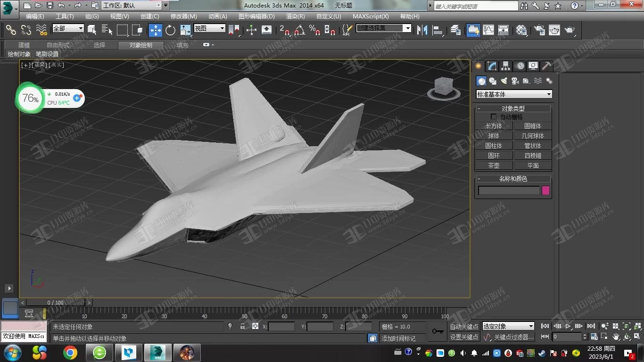
Task: Open the reference coordinate 视图 dropdown
Action: click(x=209, y=28)
